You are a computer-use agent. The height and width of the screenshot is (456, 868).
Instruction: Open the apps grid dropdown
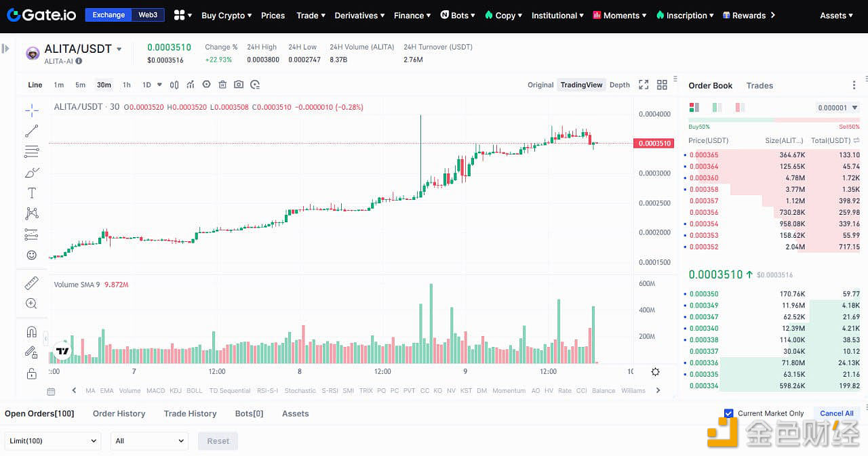click(x=182, y=15)
